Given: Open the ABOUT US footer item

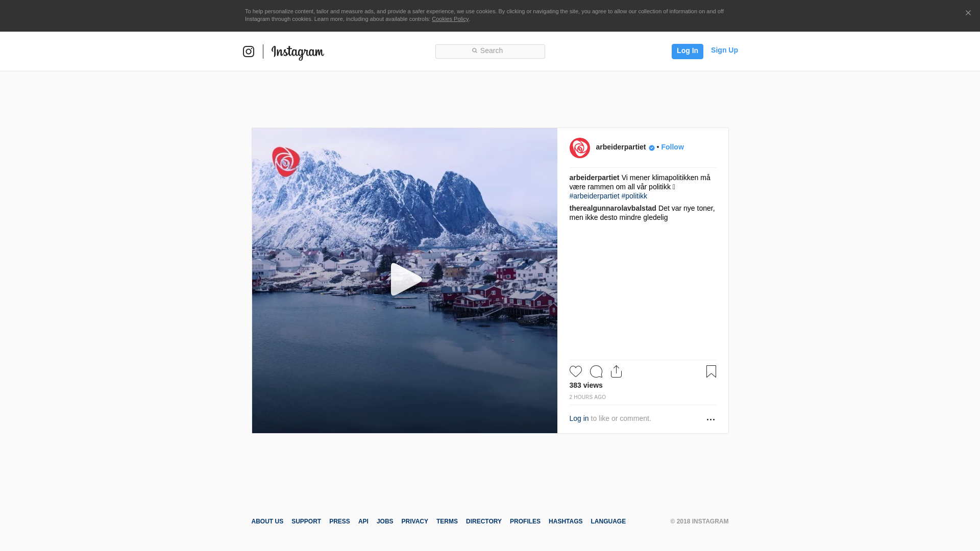Looking at the screenshot, I should point(267,521).
